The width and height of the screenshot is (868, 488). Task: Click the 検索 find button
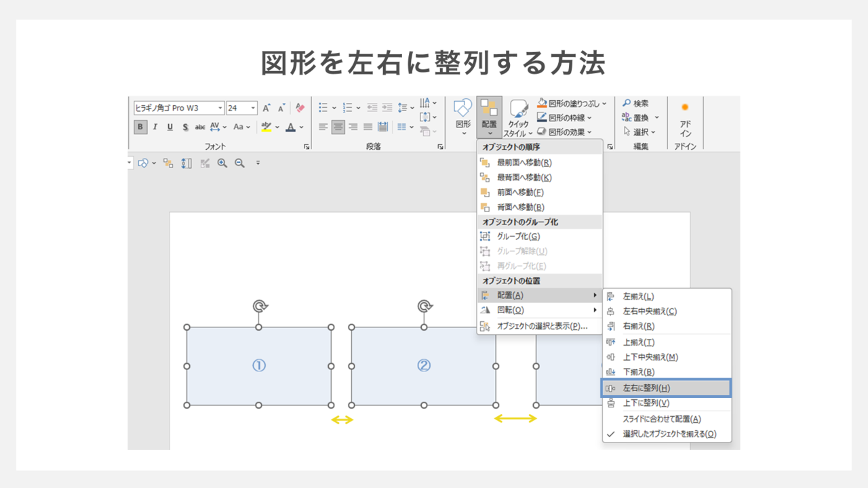click(635, 104)
